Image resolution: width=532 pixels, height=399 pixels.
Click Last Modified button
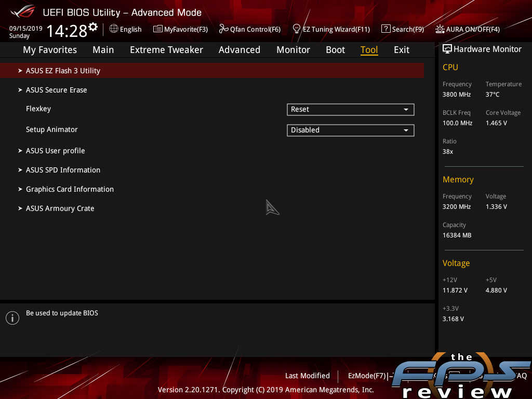point(308,376)
